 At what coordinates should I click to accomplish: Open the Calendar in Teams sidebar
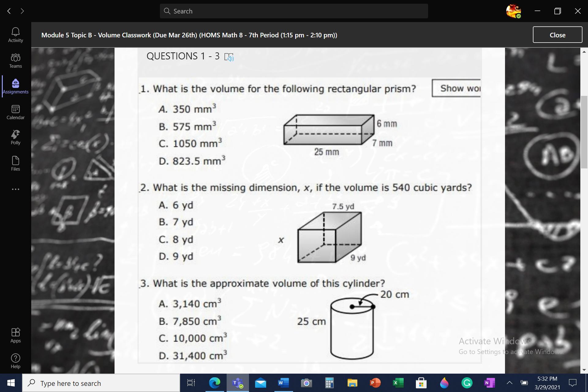[15, 112]
